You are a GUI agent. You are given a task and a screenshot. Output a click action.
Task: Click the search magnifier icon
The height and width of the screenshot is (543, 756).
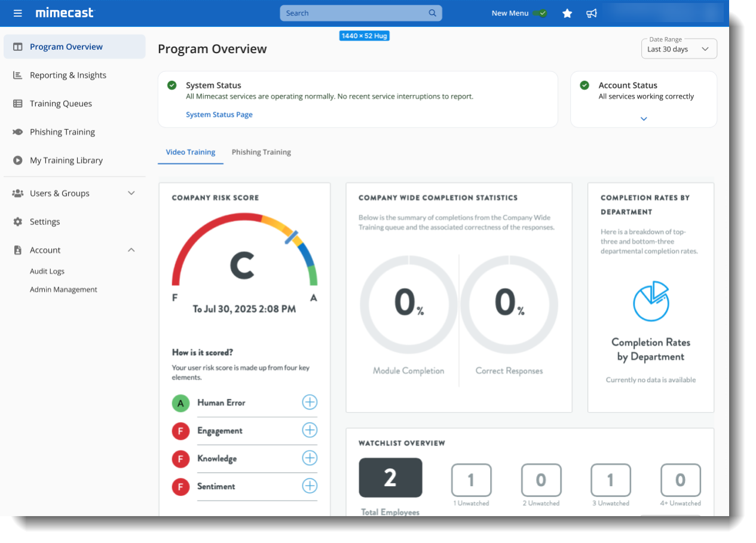click(x=433, y=13)
